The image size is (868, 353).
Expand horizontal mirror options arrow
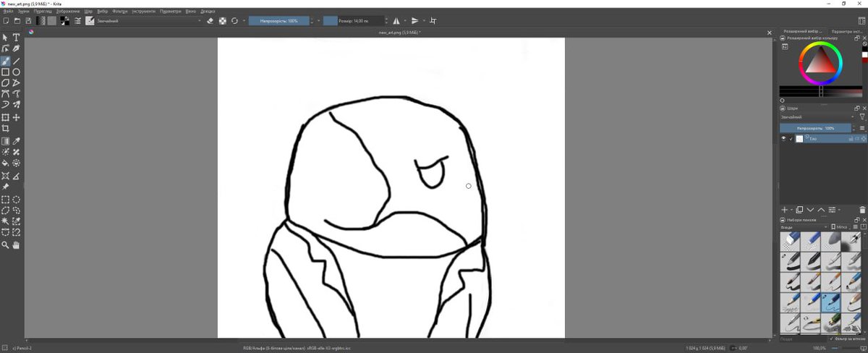(405, 21)
